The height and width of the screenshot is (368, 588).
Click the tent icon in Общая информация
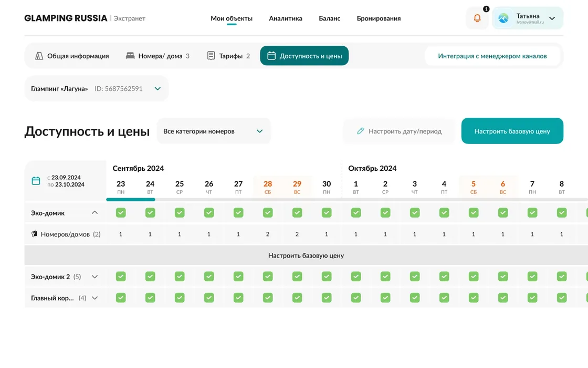pyautogui.click(x=39, y=56)
